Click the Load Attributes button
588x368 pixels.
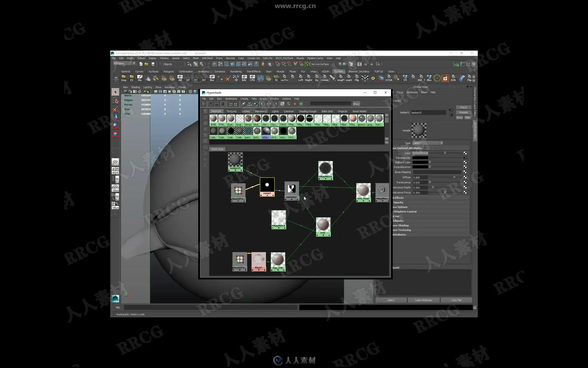click(424, 300)
